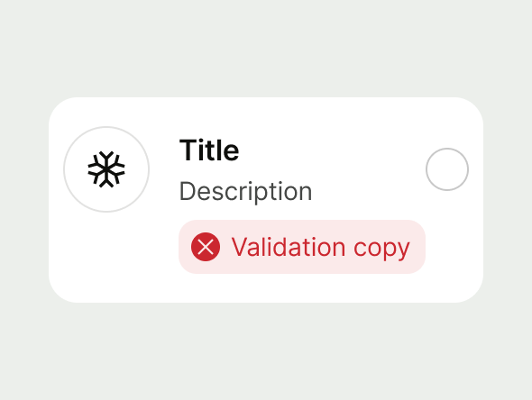Click the gray background above the card
The image size is (532, 400).
pos(266,48)
